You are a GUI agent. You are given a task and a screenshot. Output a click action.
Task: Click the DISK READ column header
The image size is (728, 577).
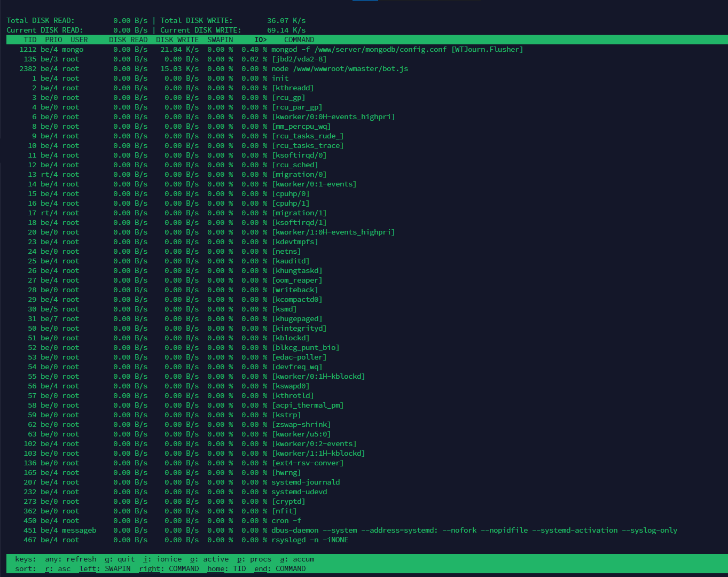[x=128, y=40]
